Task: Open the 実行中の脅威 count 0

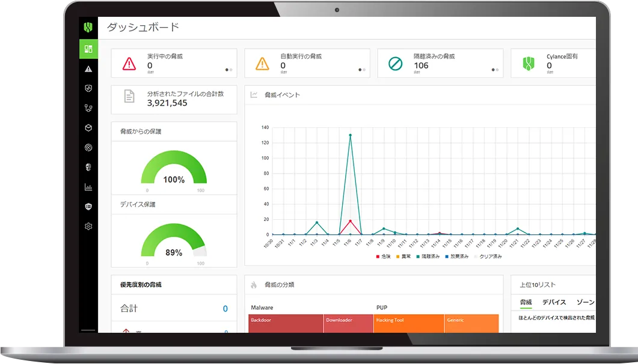Action: tap(150, 65)
